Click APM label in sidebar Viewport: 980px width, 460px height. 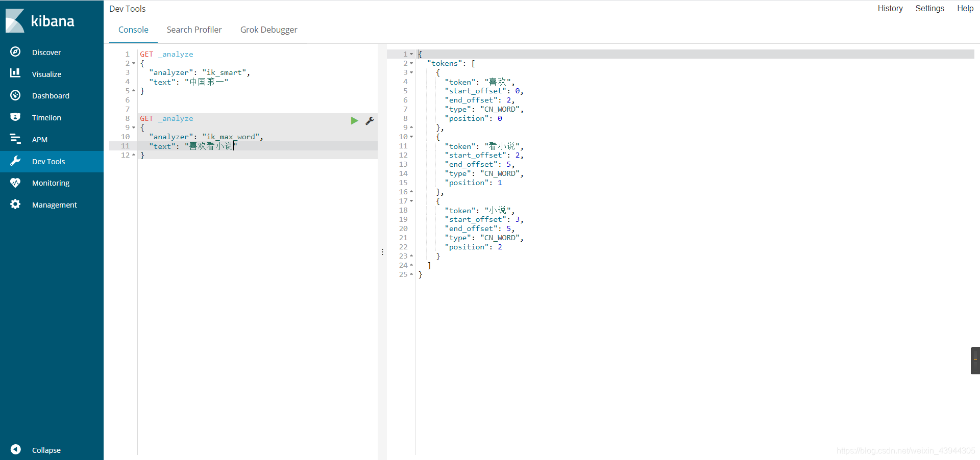coord(40,139)
